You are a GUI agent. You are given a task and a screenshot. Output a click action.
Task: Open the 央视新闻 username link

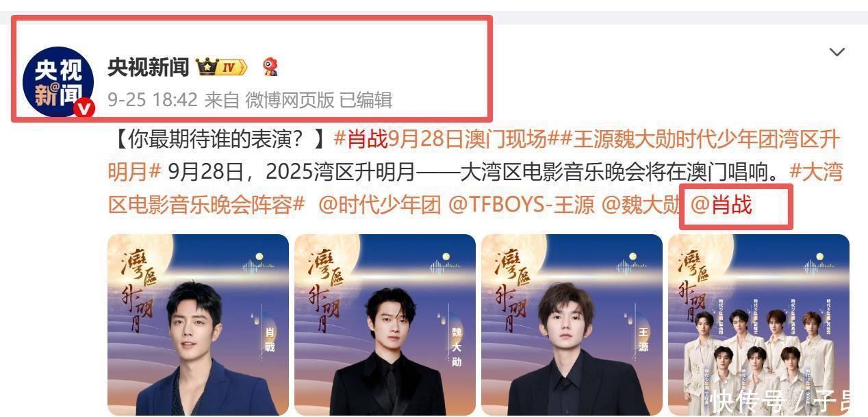click(x=149, y=67)
